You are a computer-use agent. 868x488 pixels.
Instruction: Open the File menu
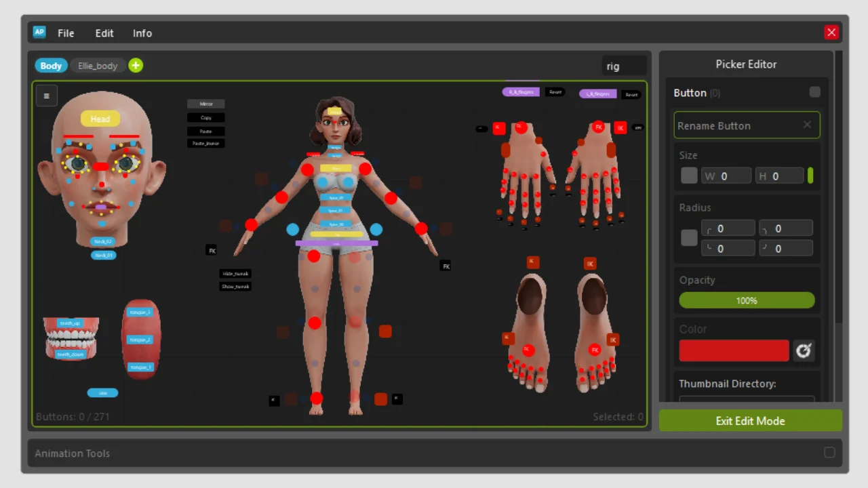[66, 33]
